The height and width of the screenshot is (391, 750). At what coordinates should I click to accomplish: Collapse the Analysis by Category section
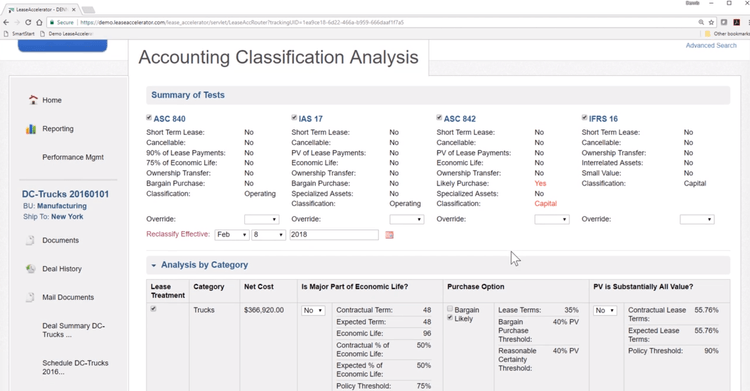pyautogui.click(x=154, y=265)
